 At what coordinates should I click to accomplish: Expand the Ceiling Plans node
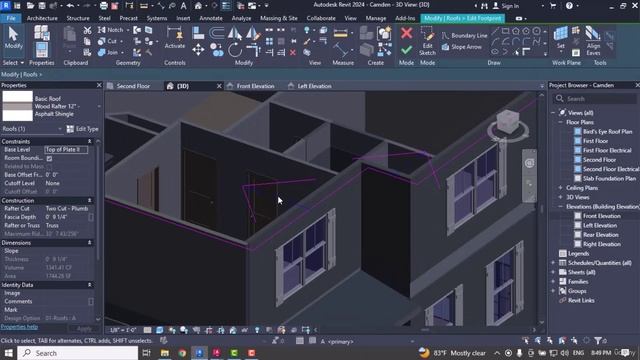click(560, 188)
